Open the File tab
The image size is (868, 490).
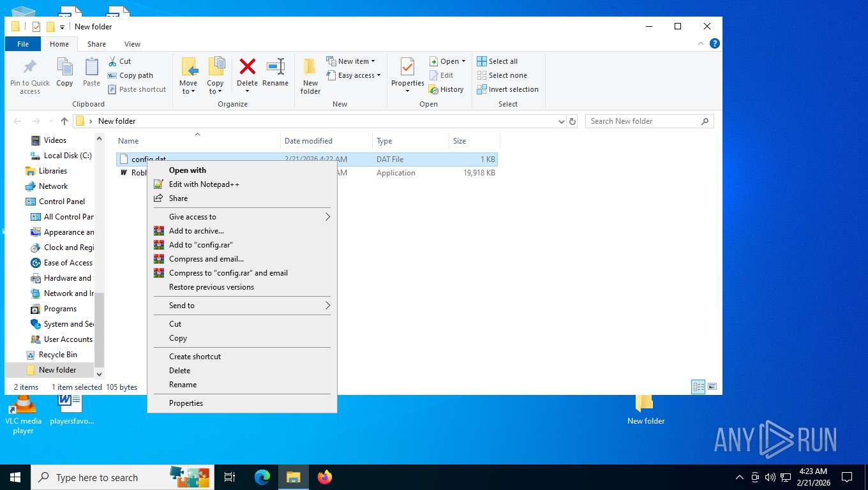click(23, 44)
